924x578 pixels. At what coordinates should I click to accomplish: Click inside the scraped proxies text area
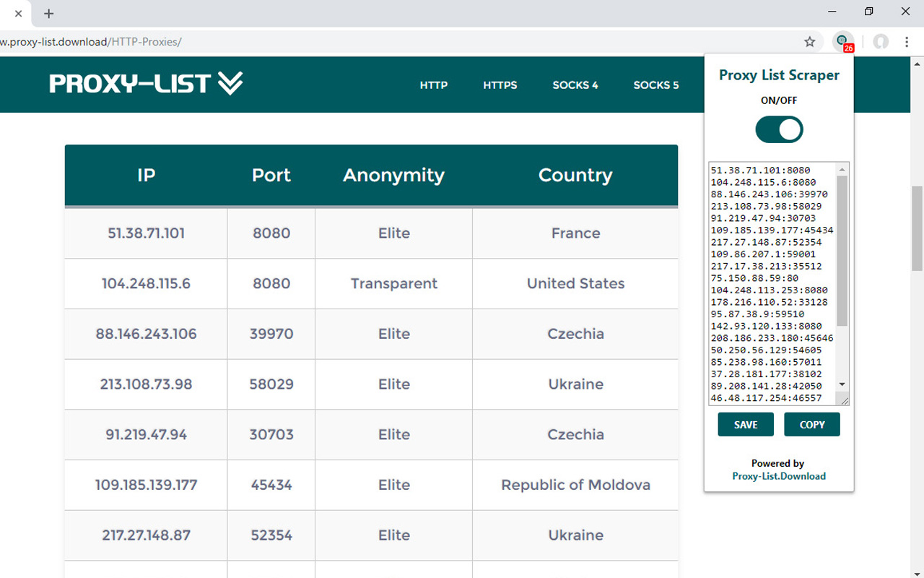tap(772, 282)
